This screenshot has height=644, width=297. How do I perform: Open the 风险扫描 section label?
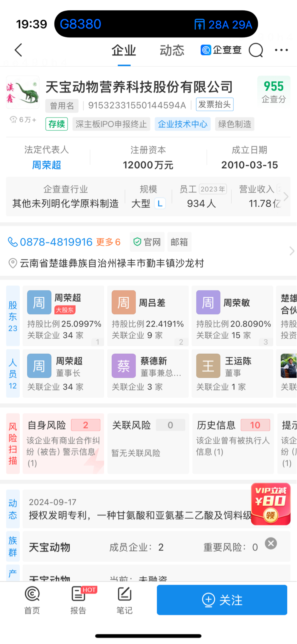coord(13,443)
